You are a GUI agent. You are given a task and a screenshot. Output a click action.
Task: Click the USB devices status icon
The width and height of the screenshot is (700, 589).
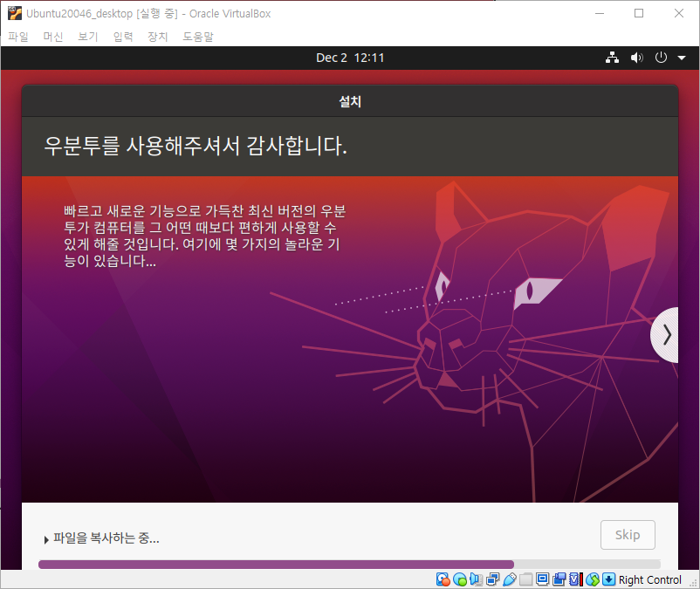(x=510, y=579)
